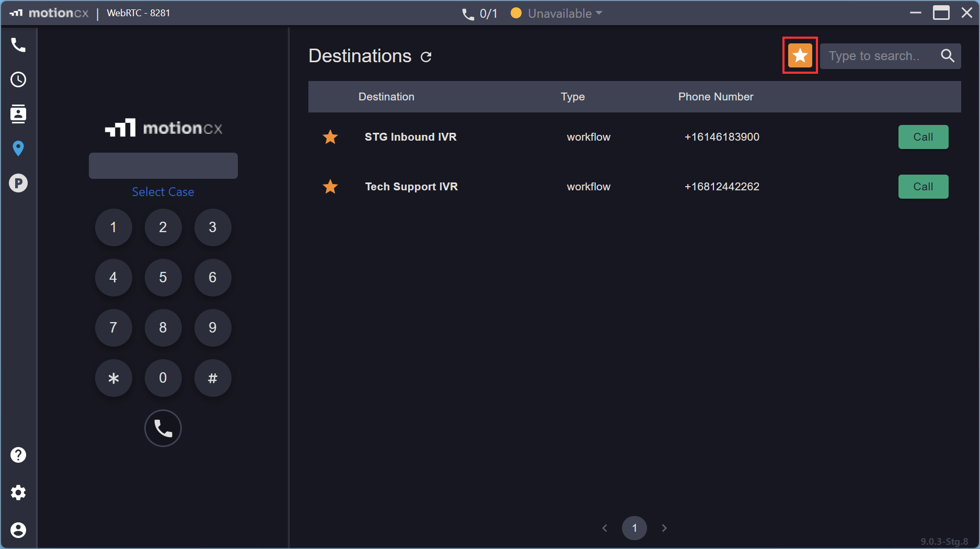This screenshot has height=549, width=980.
Task: Dial digit 4 on keypad
Action: [x=113, y=278]
